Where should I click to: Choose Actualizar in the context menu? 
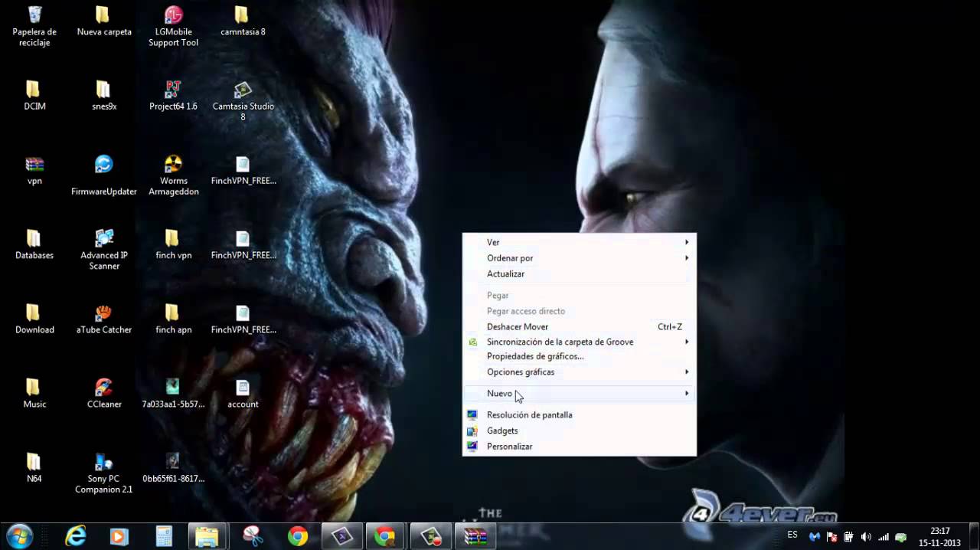579,273
